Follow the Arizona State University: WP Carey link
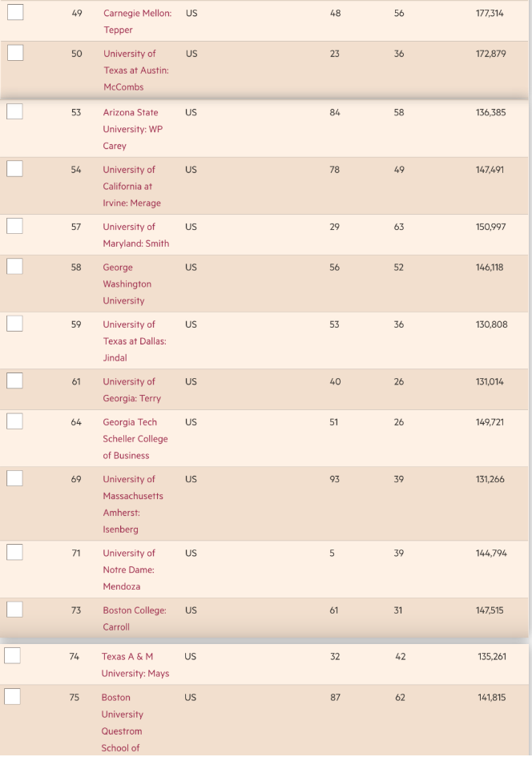The height and width of the screenshot is (757, 532). (x=132, y=129)
